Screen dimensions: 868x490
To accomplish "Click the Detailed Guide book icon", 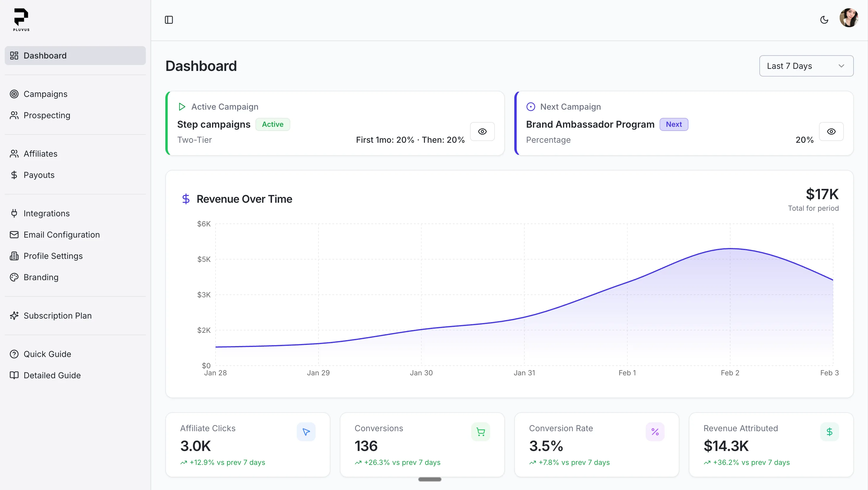I will pyautogui.click(x=14, y=375).
